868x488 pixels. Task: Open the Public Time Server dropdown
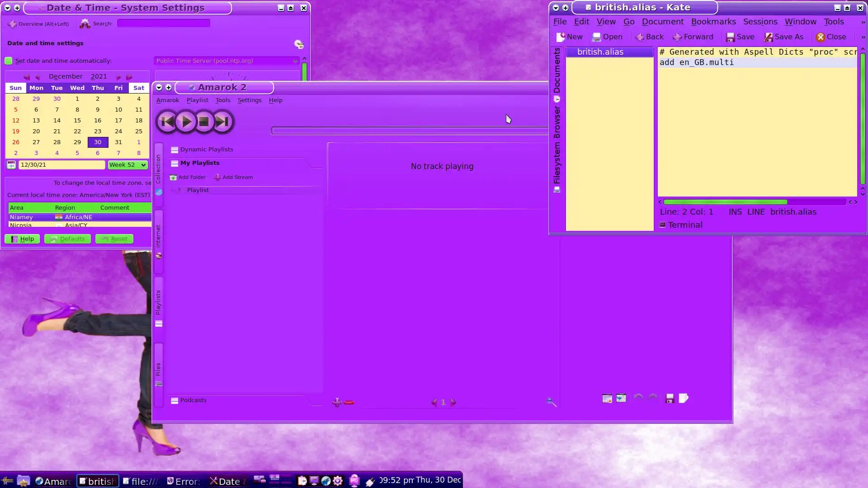(x=226, y=61)
